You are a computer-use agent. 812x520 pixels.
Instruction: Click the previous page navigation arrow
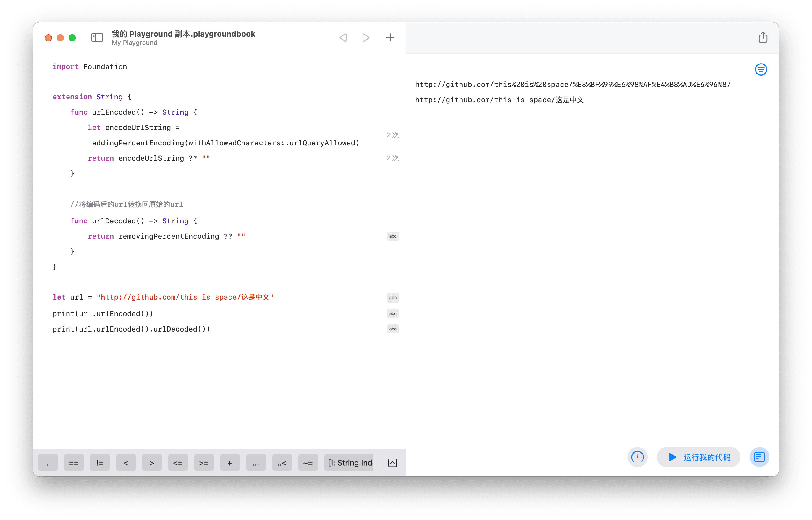tap(343, 38)
